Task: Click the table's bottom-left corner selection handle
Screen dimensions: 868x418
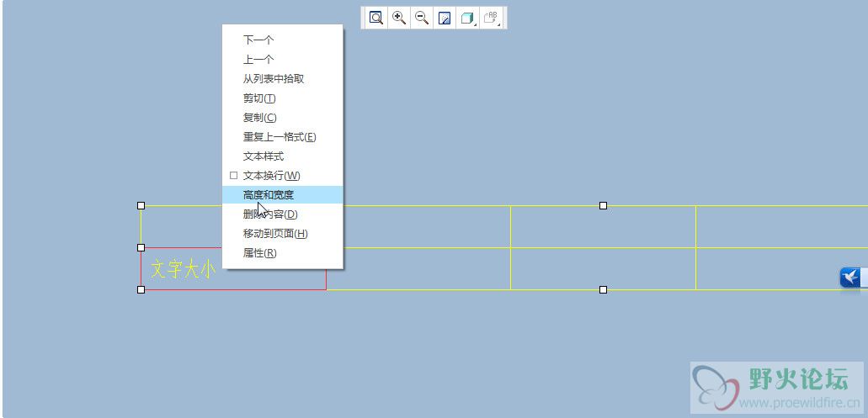Action: pyautogui.click(x=141, y=289)
